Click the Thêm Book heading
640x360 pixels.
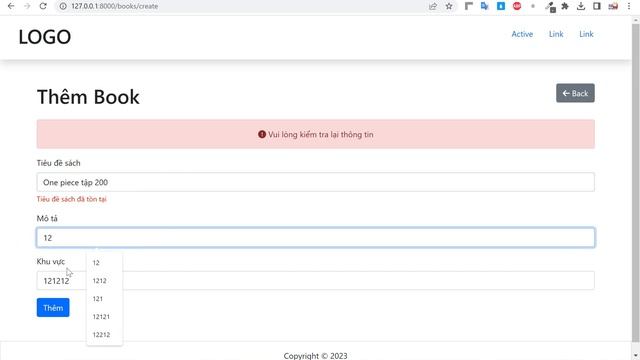[88, 97]
